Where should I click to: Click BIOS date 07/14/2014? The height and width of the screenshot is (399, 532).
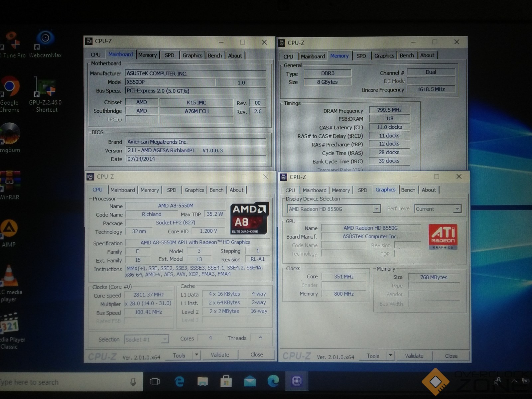(x=196, y=159)
